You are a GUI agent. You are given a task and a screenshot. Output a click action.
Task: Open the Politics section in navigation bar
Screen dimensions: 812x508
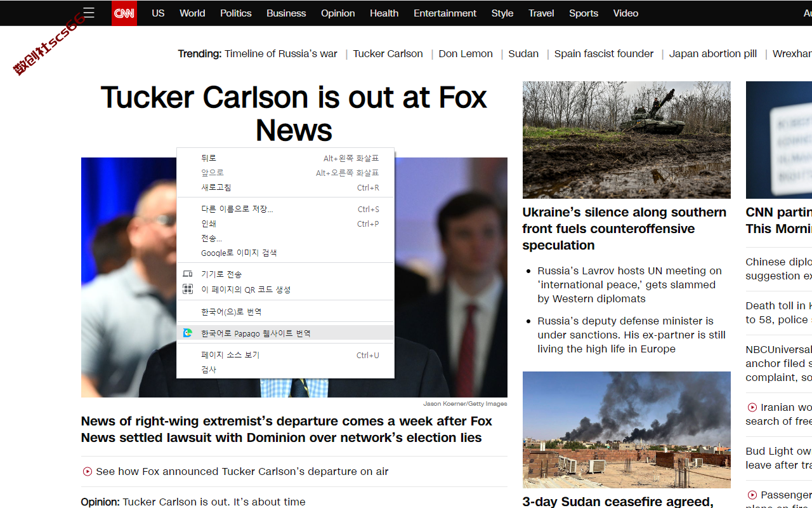[x=236, y=13]
